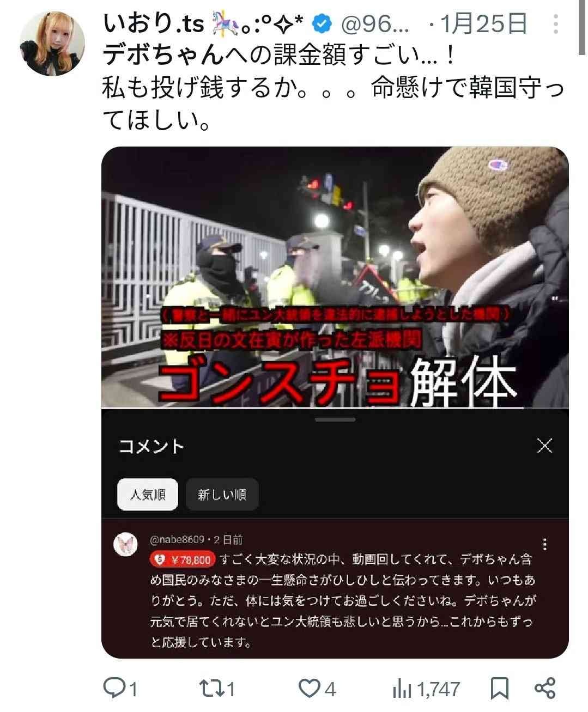The width and height of the screenshot is (588, 712).
Task: Open the share icon
Action: point(545,688)
